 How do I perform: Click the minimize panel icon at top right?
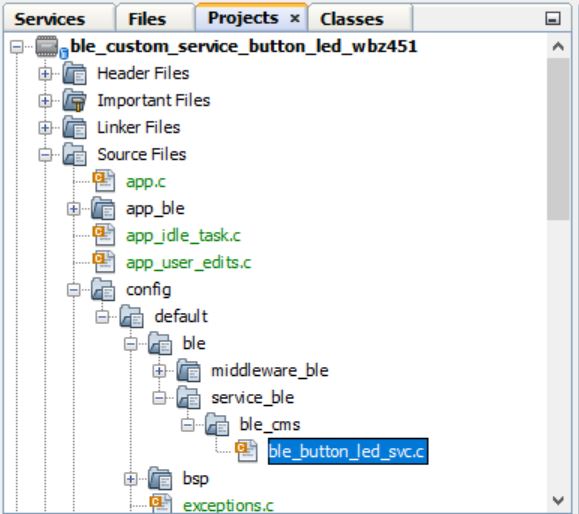point(553,18)
